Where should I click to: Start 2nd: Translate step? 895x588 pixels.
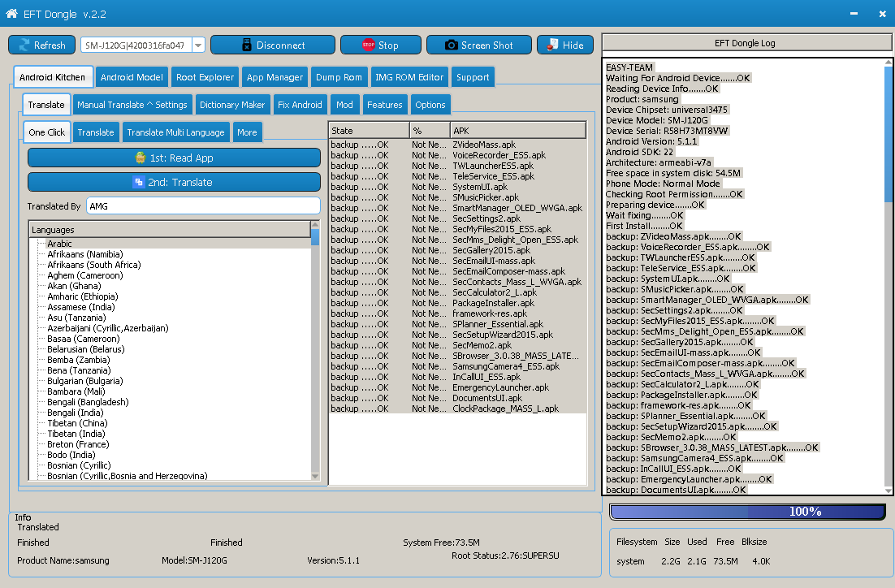point(174,183)
